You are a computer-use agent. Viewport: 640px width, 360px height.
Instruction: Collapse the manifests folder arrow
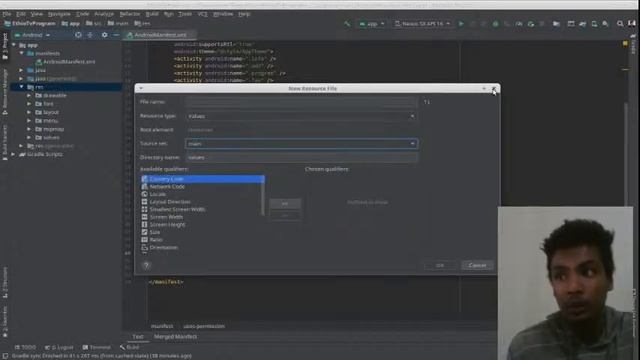click(x=22, y=53)
